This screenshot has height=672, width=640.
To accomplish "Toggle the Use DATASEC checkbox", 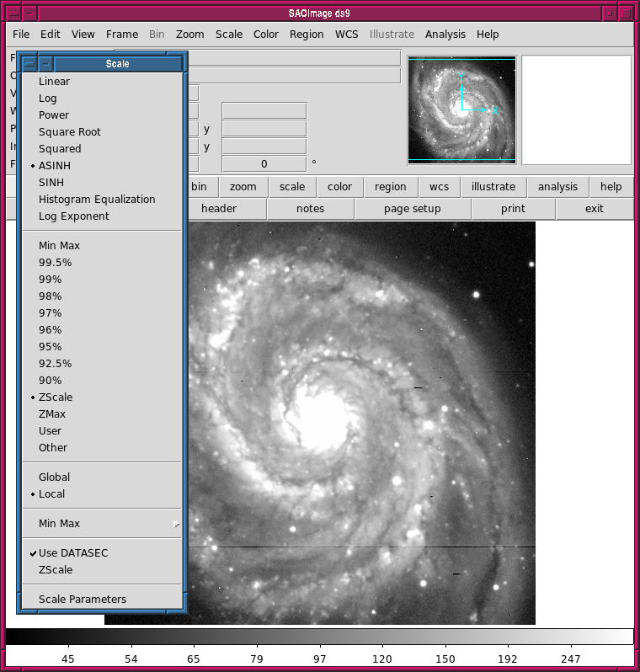I will [x=72, y=553].
